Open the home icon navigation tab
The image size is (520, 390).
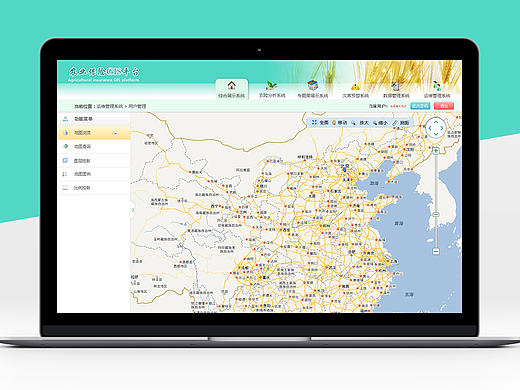click(232, 89)
